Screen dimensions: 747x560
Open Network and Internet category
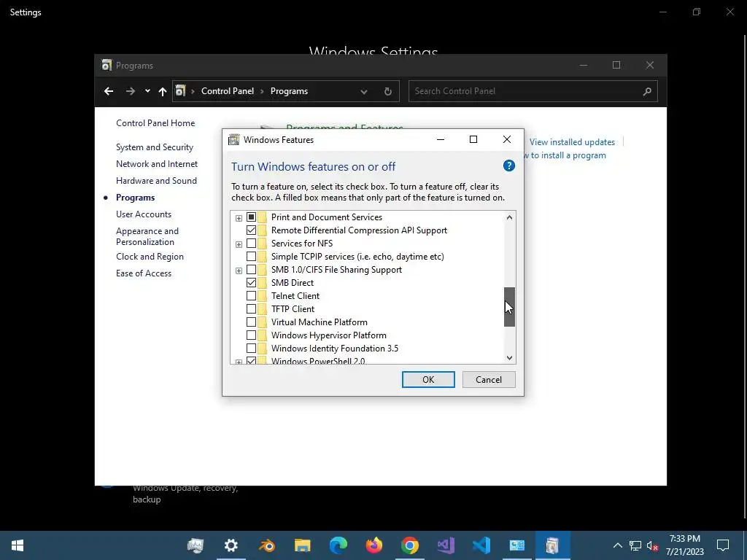pos(157,164)
